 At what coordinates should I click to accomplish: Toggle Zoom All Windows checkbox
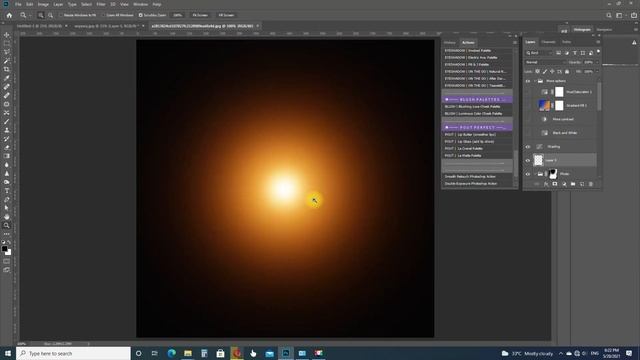(x=104, y=15)
